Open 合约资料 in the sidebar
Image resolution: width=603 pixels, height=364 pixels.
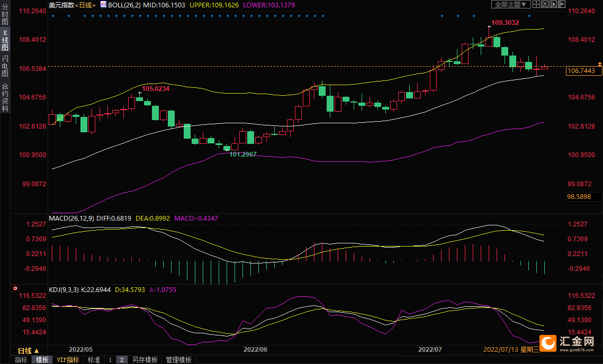click(5, 97)
